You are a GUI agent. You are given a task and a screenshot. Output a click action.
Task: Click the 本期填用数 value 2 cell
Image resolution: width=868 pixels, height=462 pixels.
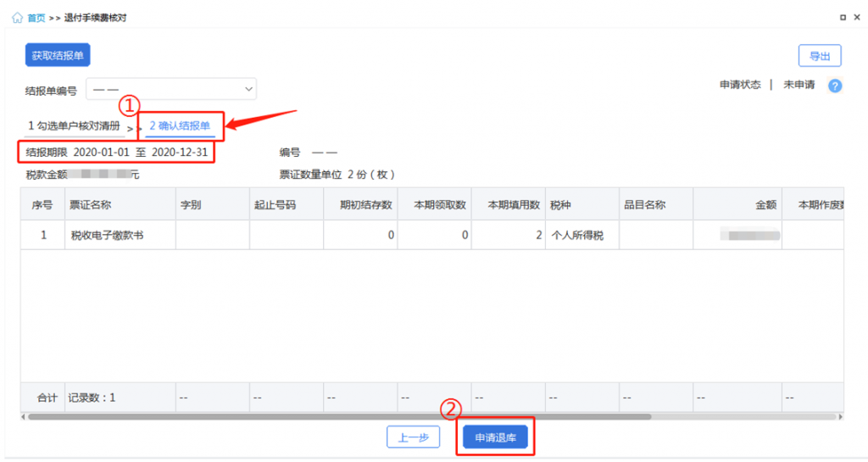(509, 235)
